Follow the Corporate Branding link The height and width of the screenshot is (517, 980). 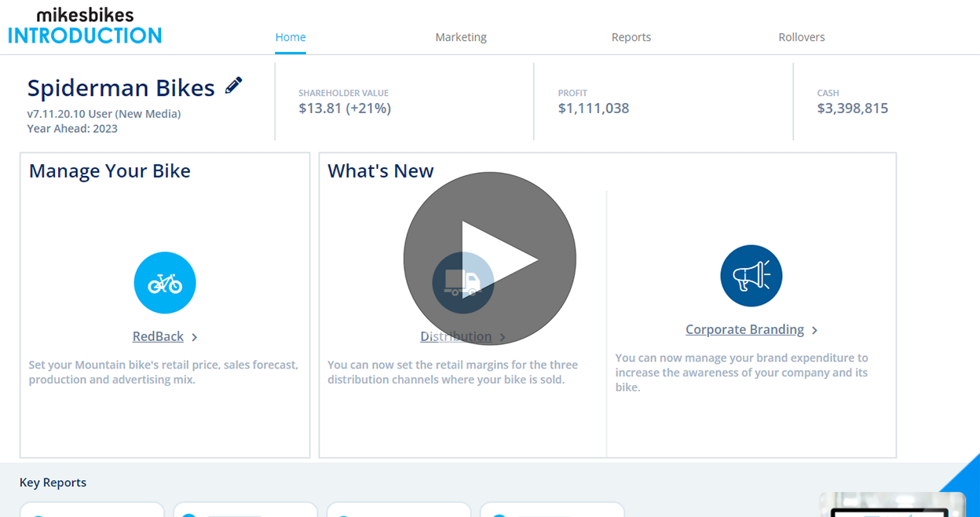click(x=744, y=329)
